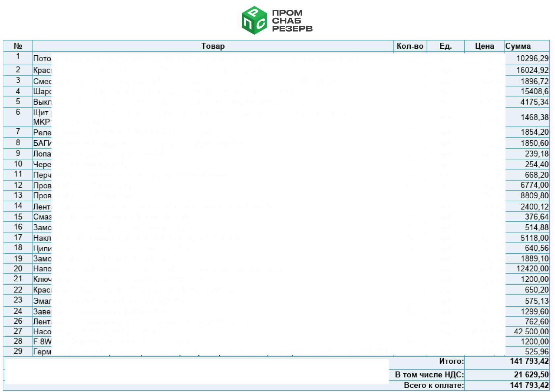Select the sum 1299,60

click(535, 312)
